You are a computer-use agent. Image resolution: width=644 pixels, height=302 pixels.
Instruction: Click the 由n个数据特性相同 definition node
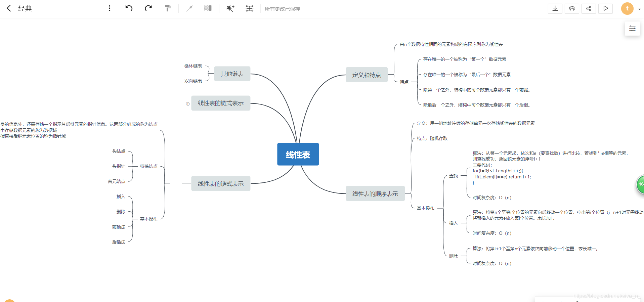pyautogui.click(x=451, y=44)
